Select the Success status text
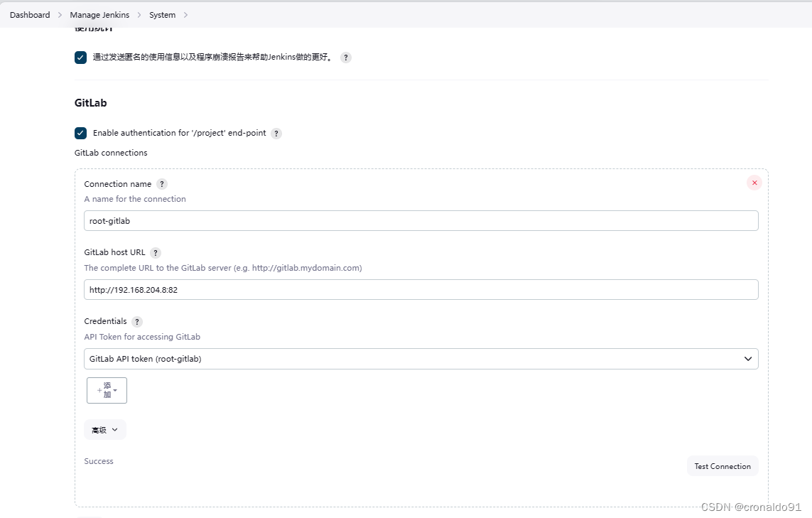The width and height of the screenshot is (812, 518). coord(99,461)
